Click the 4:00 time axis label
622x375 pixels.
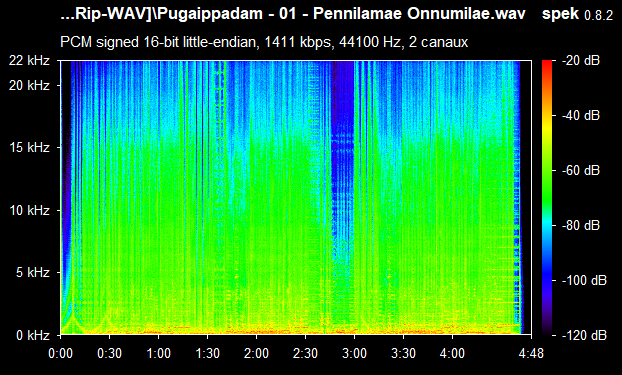point(452,353)
